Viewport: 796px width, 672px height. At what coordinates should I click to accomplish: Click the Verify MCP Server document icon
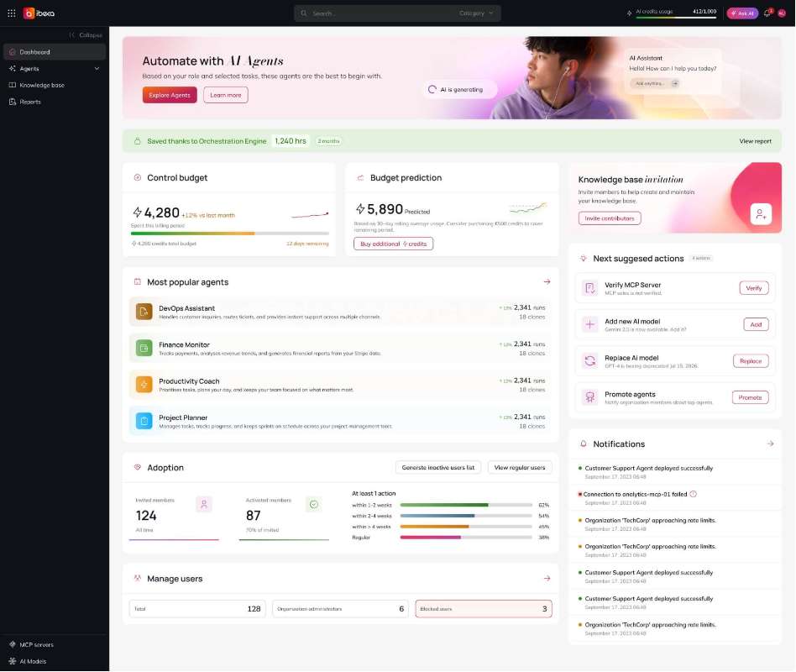point(590,288)
